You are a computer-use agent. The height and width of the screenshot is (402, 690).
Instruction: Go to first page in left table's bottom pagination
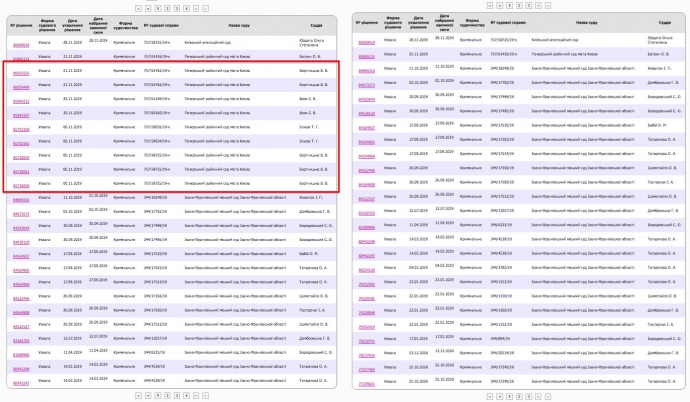tap(138, 397)
